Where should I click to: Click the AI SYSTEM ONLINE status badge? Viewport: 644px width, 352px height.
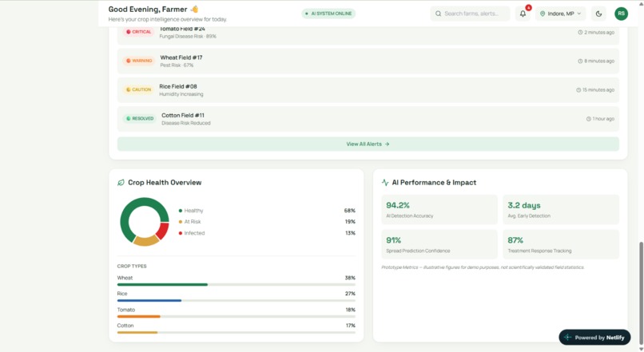click(x=328, y=14)
